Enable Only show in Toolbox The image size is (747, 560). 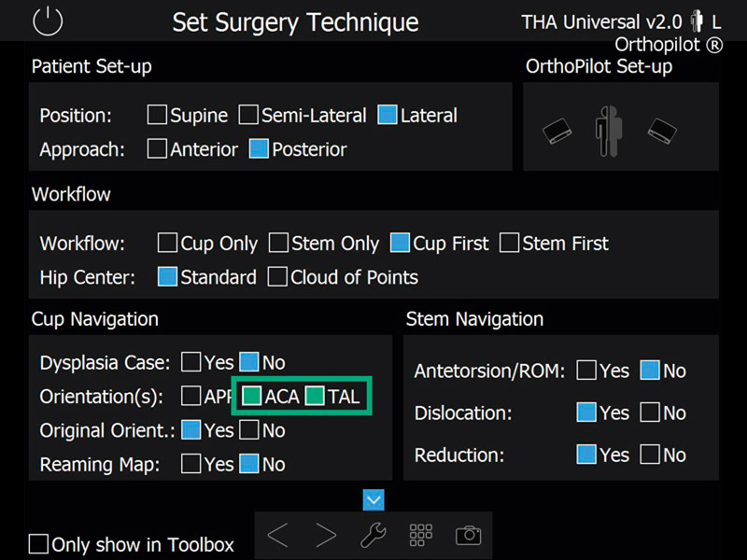[x=38, y=544]
